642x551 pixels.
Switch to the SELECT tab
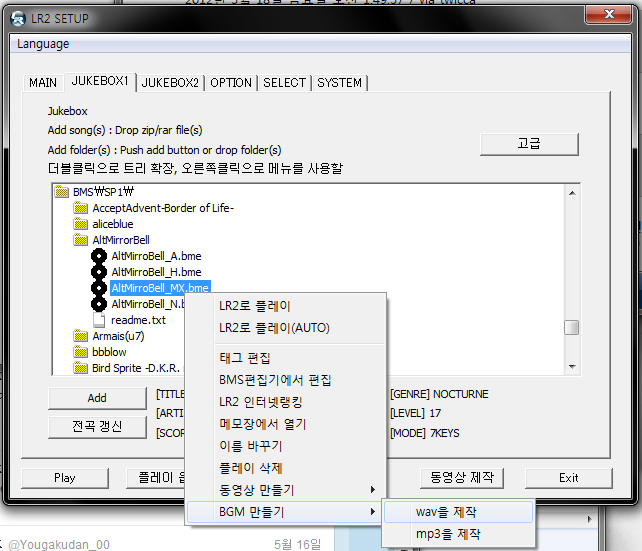(285, 83)
